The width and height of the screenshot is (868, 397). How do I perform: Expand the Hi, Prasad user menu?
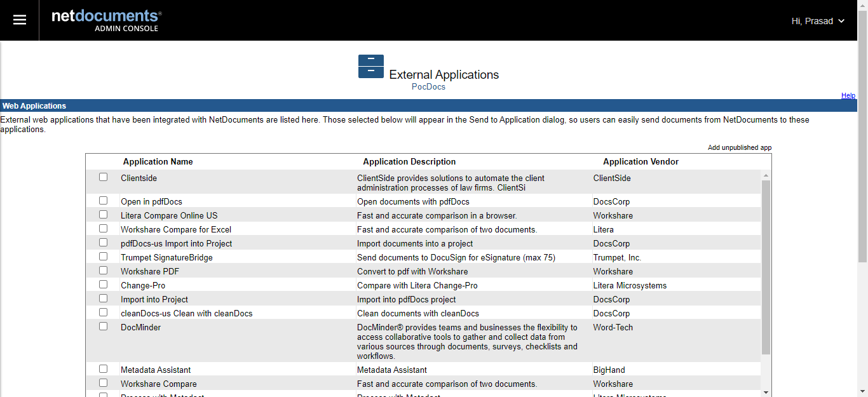tap(818, 21)
